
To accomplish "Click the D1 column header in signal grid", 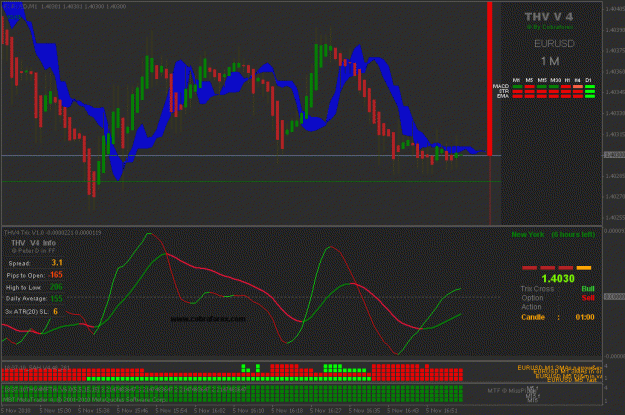I will tap(589, 80).
